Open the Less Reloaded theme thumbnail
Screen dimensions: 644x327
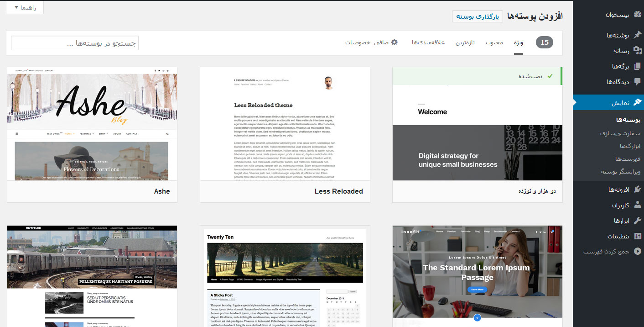[285, 124]
